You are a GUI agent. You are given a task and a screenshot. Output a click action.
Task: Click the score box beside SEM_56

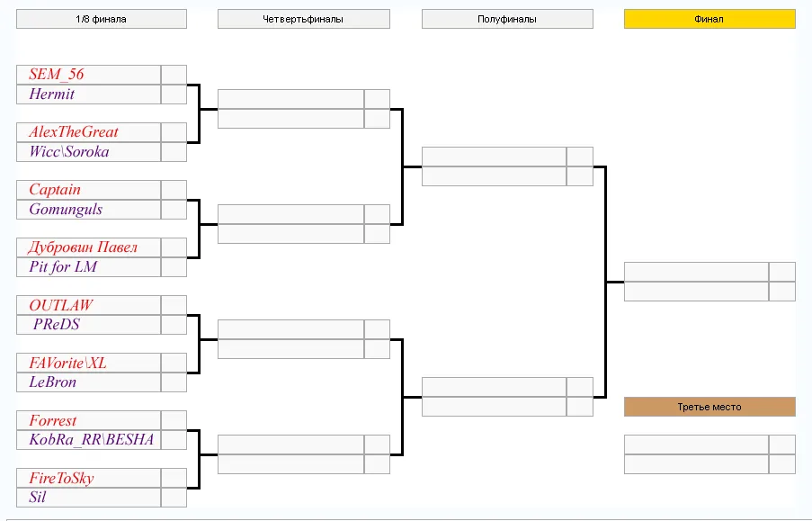tap(174, 75)
